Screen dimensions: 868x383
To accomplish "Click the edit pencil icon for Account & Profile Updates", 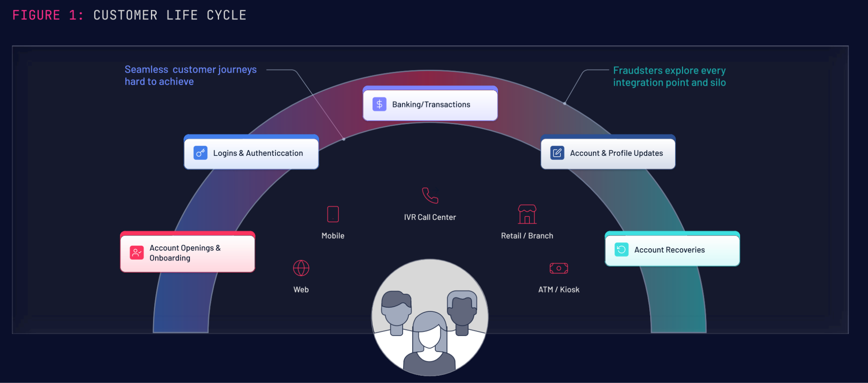I will (557, 153).
